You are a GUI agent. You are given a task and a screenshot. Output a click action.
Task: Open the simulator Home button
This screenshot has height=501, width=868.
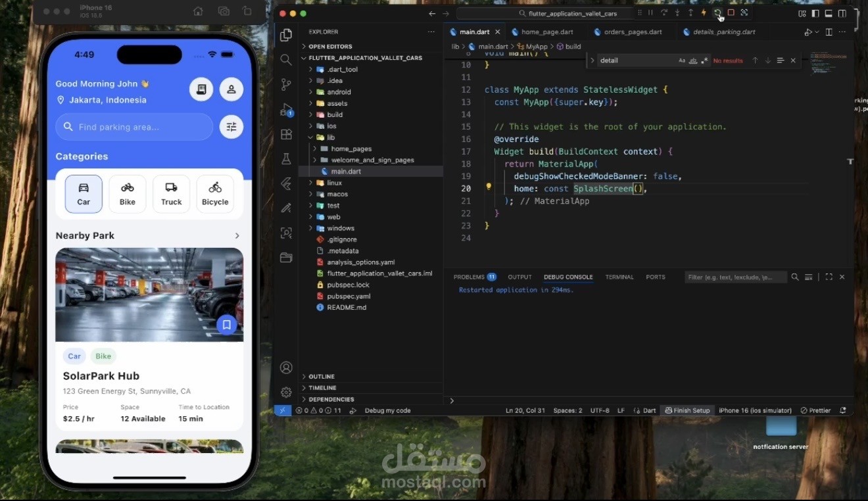[198, 11]
